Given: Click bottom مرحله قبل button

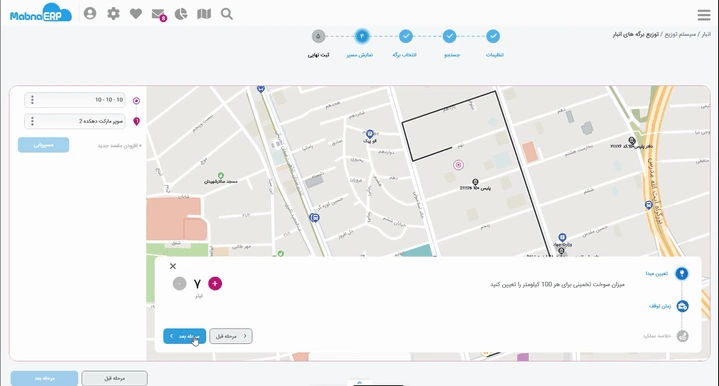Looking at the screenshot, I should tap(115, 378).
